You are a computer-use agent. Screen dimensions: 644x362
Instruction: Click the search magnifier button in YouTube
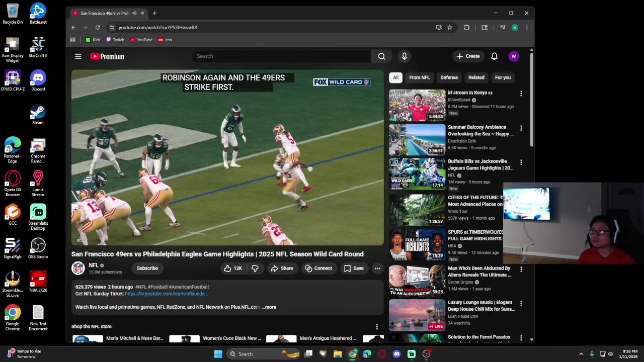pos(381,56)
